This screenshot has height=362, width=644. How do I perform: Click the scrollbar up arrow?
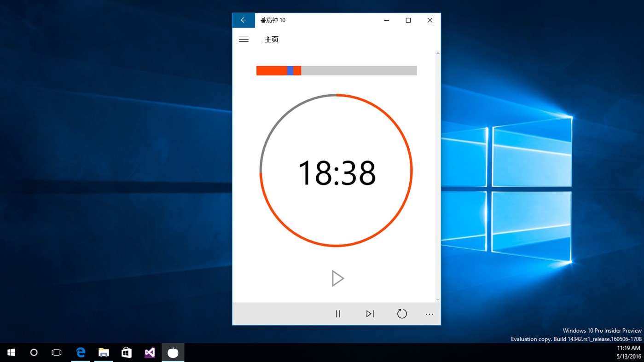[x=437, y=52]
